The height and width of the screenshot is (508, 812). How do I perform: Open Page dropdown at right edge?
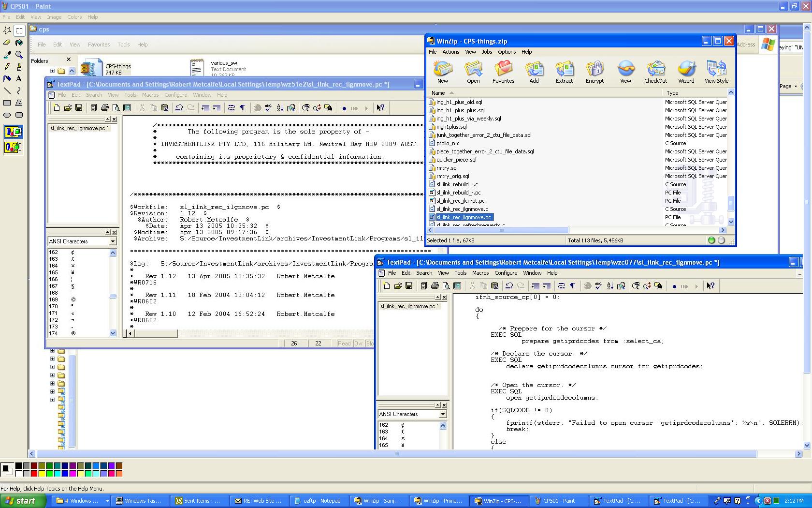788,87
